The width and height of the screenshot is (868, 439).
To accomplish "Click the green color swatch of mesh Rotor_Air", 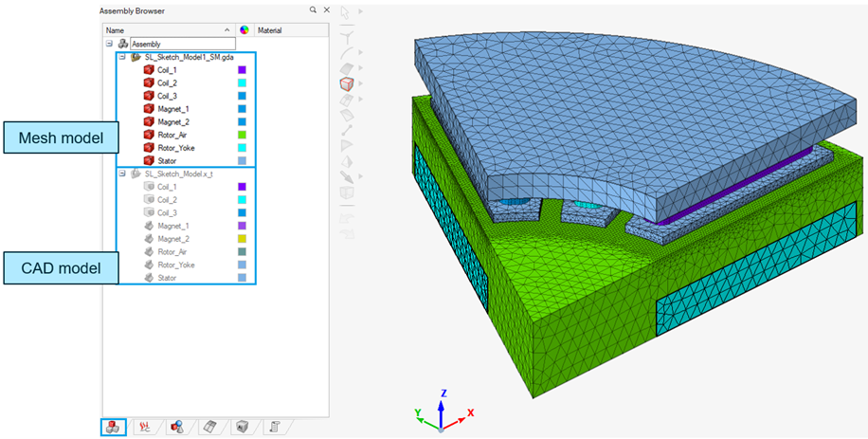I will click(x=242, y=136).
